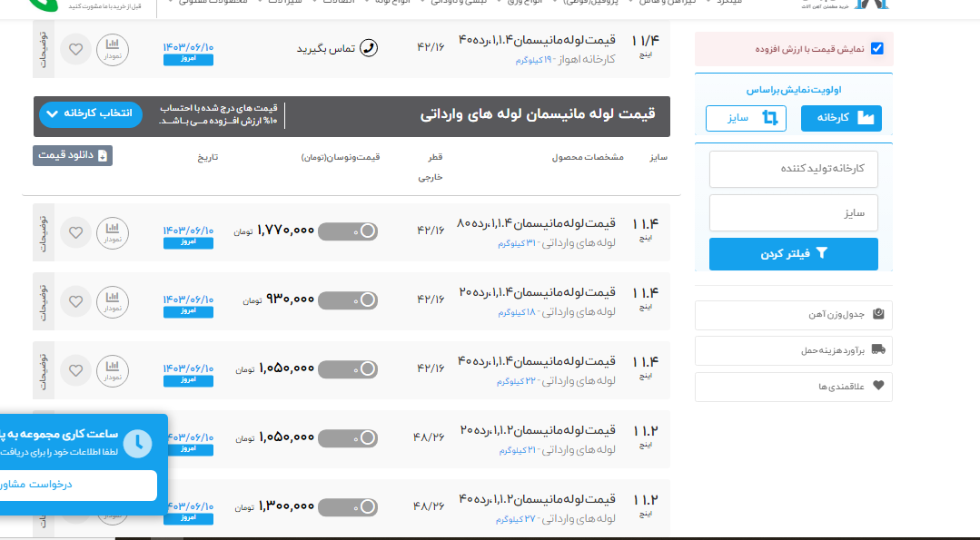
Task: Open the نمودار chart in the Ahvaz factory row
Action: point(112,48)
